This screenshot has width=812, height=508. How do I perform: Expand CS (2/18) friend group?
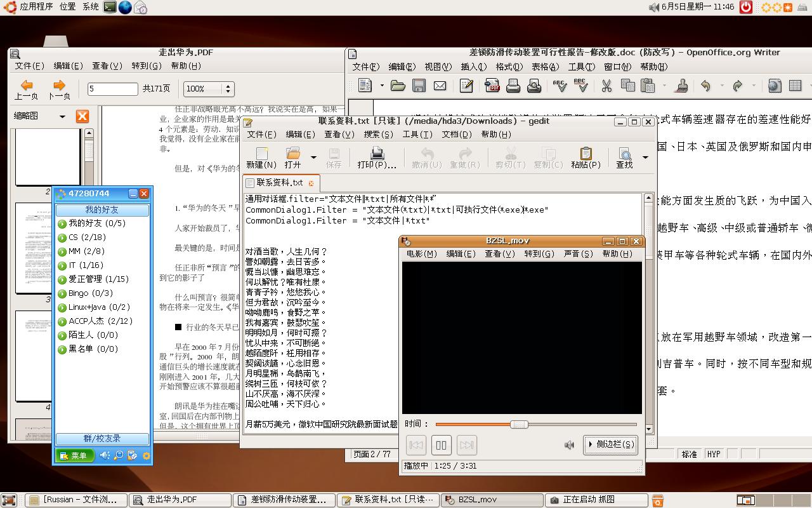(x=82, y=237)
